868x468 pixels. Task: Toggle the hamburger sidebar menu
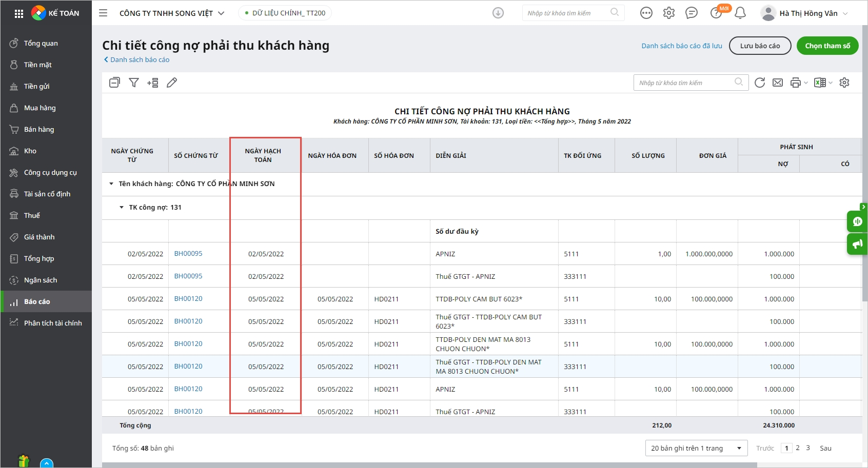103,13
